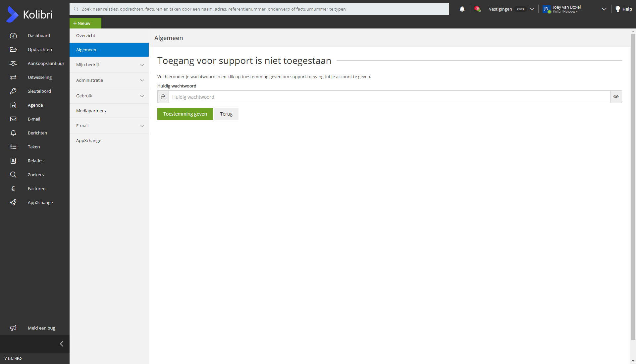Screen dimensions: 636x364
Task: Select the Overzicht menu item
Action: click(x=109, y=35)
